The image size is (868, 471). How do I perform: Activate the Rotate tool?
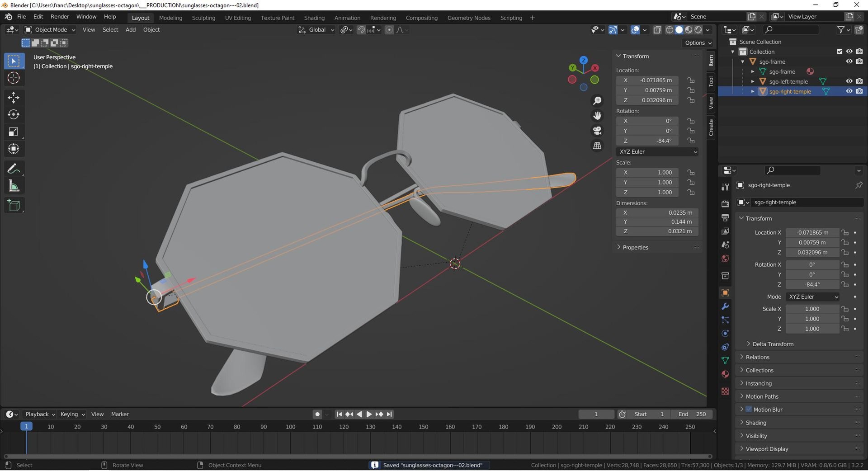(14, 114)
